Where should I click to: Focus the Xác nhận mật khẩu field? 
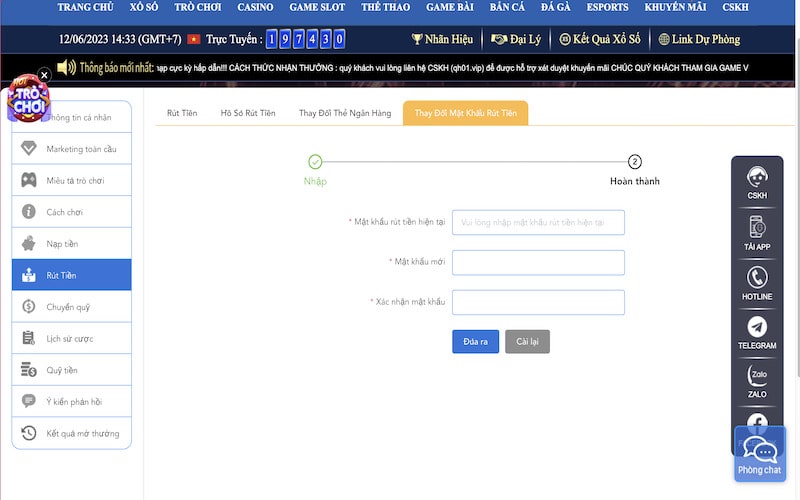point(538,302)
